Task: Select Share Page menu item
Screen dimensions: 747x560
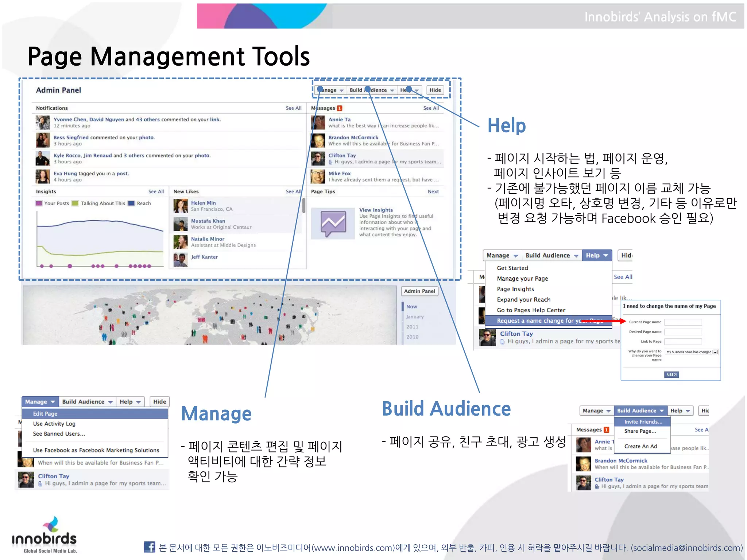Action: [643, 431]
